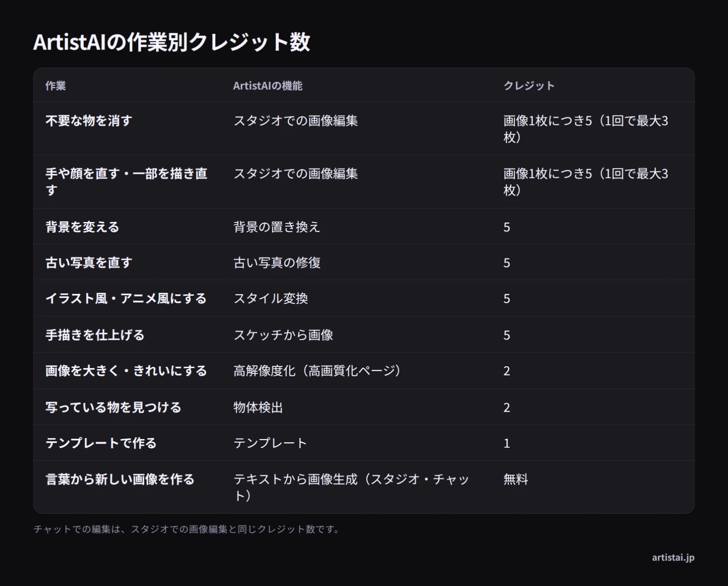Image resolution: width=728 pixels, height=586 pixels.
Task: Click the '作業' column header
Action: [x=56, y=86]
